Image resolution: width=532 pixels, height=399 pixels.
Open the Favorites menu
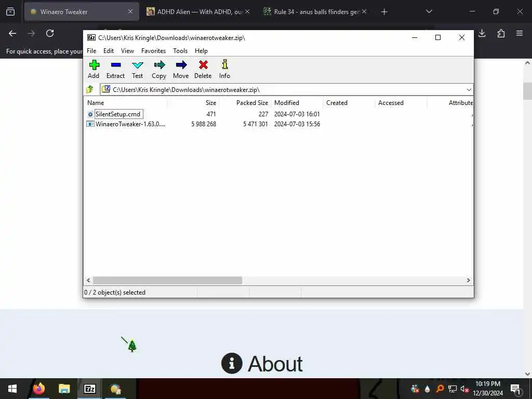(153, 51)
